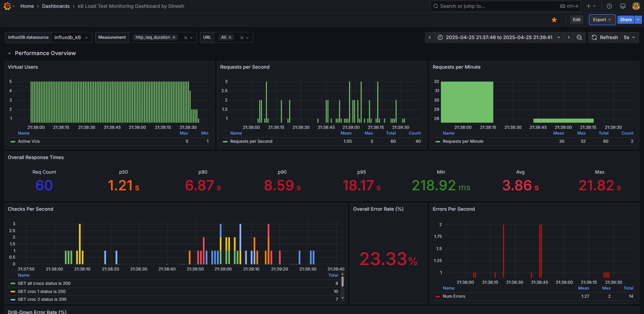Open the influxdb_k6 datasource dropdown
644x314 pixels.
point(71,37)
